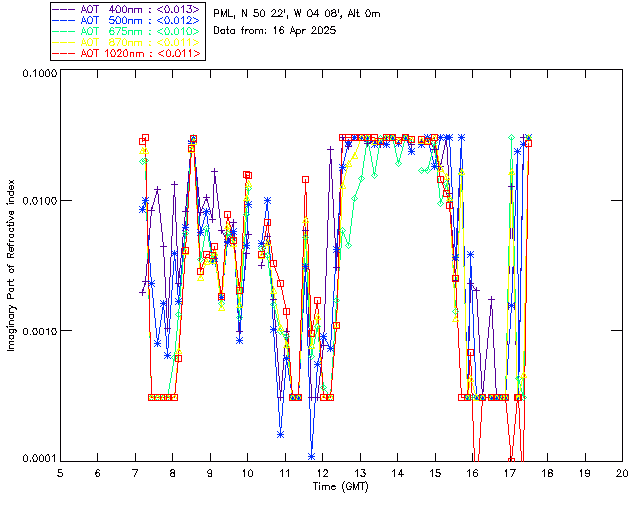
Task: Click the x-axis tick label 20
Action: pos(622,473)
